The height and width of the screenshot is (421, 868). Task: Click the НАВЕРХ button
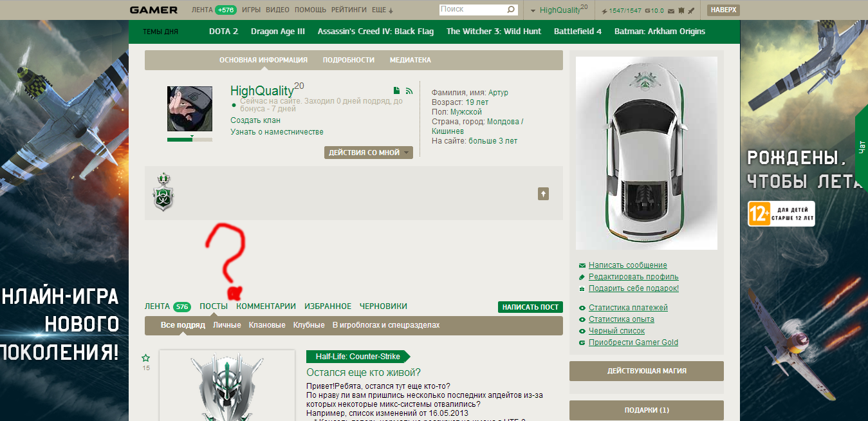point(723,10)
